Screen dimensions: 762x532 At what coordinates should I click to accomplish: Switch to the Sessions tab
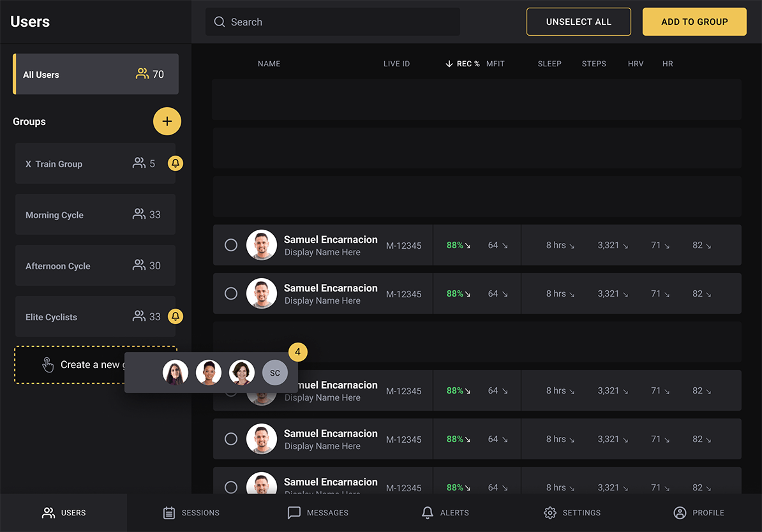[x=191, y=513]
